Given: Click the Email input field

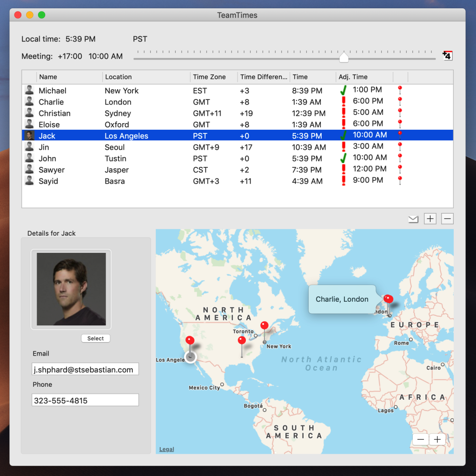Looking at the screenshot, I should coord(86,369).
